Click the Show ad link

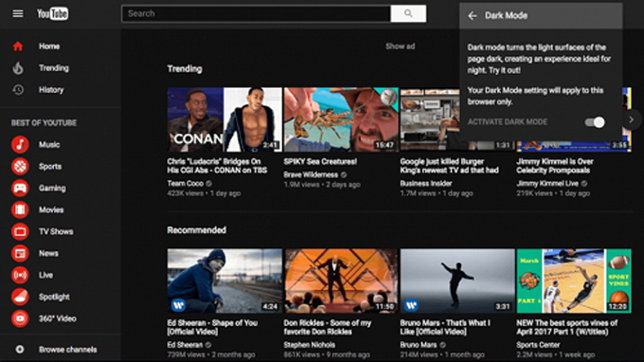point(400,46)
